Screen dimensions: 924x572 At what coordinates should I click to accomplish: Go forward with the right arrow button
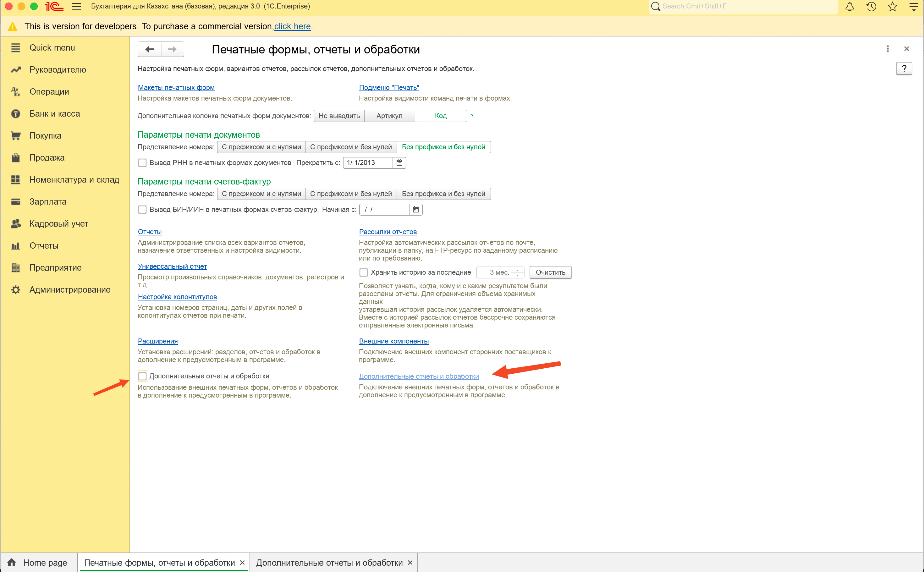click(173, 49)
